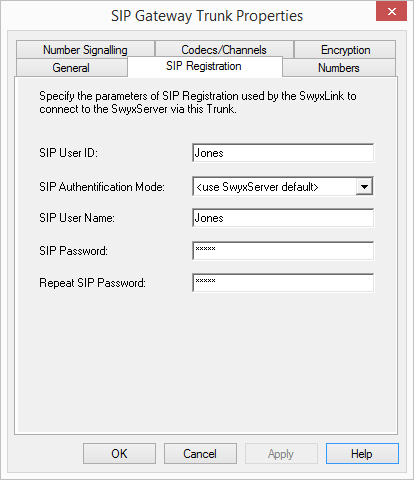Viewport: 414px width, 480px height.
Task: Click inside the SIP Password field
Action: 283,251
